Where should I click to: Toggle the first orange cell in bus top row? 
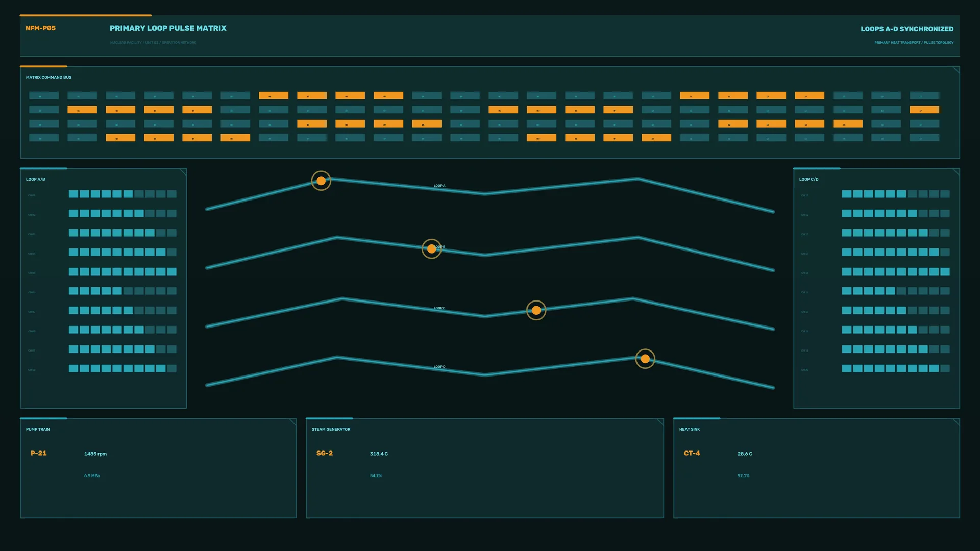coord(274,96)
